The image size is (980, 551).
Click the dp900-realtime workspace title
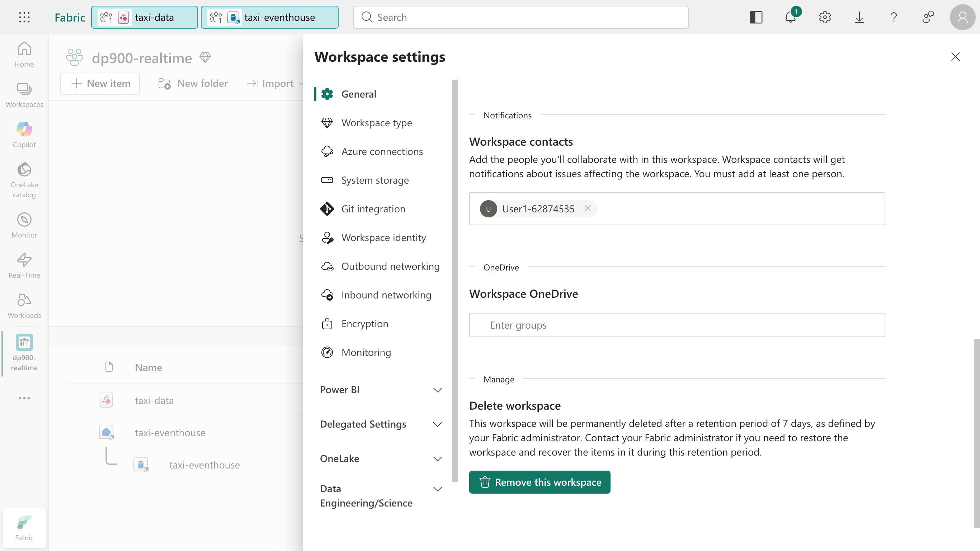point(142,58)
